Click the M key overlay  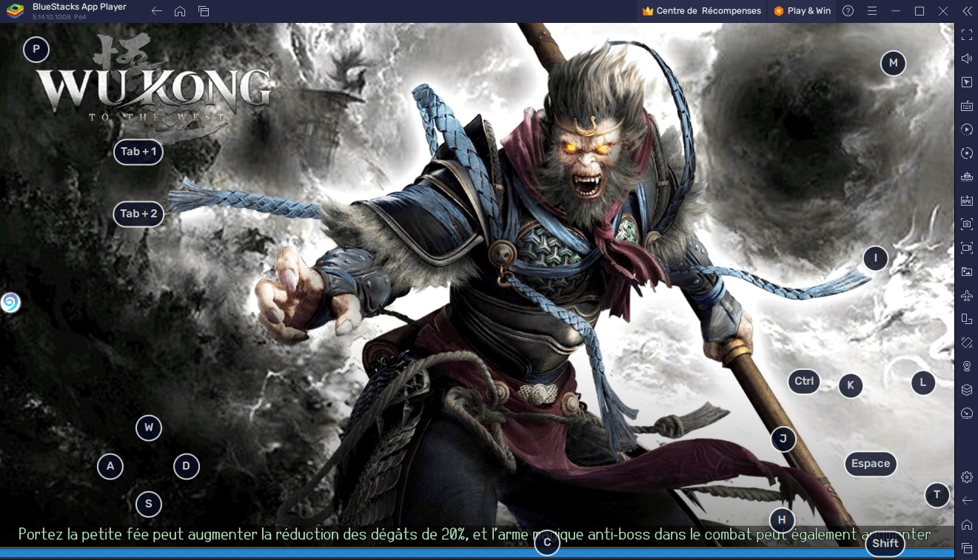coord(894,64)
